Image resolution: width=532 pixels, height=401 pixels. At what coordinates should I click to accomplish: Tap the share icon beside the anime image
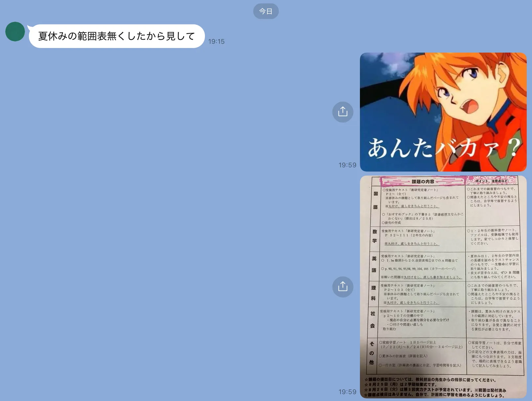(343, 112)
